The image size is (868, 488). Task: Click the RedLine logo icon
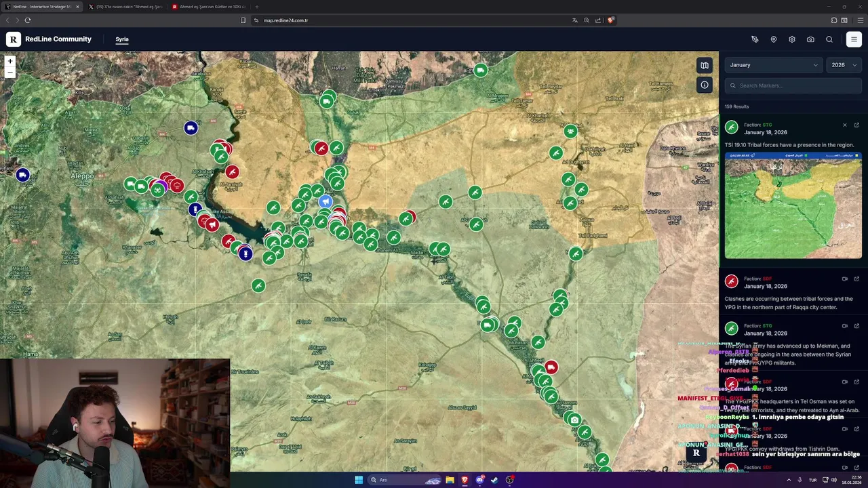click(x=14, y=39)
